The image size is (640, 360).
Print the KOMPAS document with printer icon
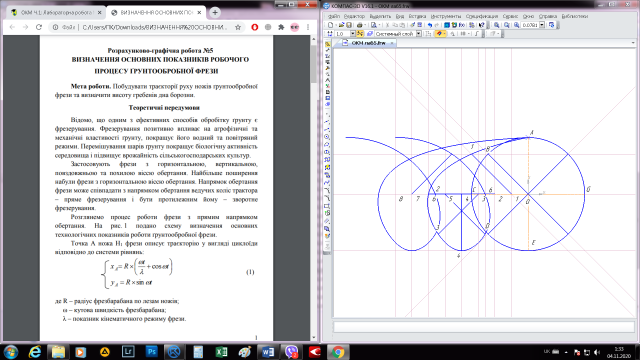(359, 25)
